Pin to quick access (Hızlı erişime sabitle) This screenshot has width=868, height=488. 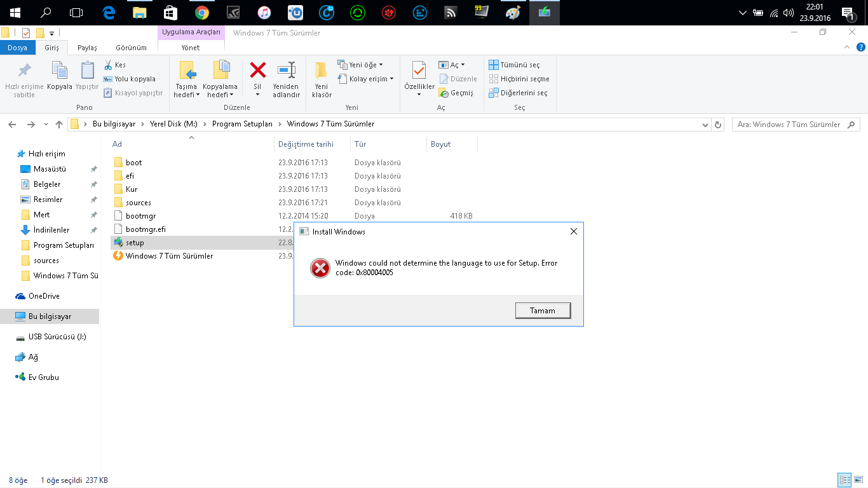tap(24, 80)
